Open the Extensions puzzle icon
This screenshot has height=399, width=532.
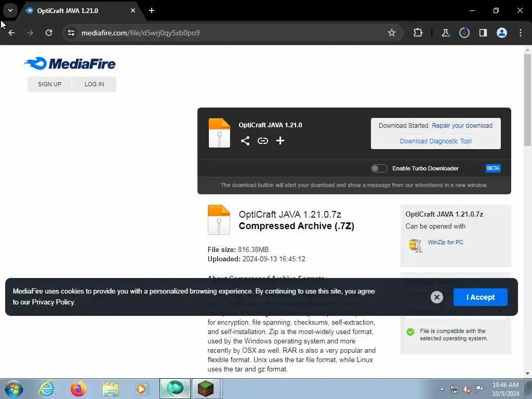(x=418, y=33)
